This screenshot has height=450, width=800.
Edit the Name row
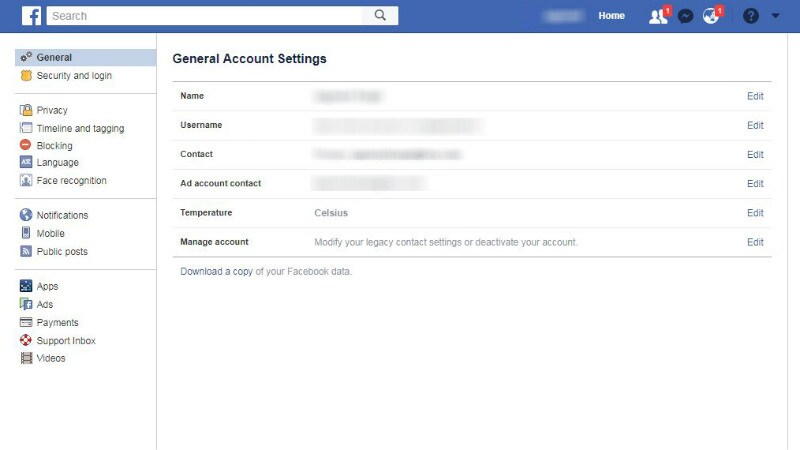(755, 96)
